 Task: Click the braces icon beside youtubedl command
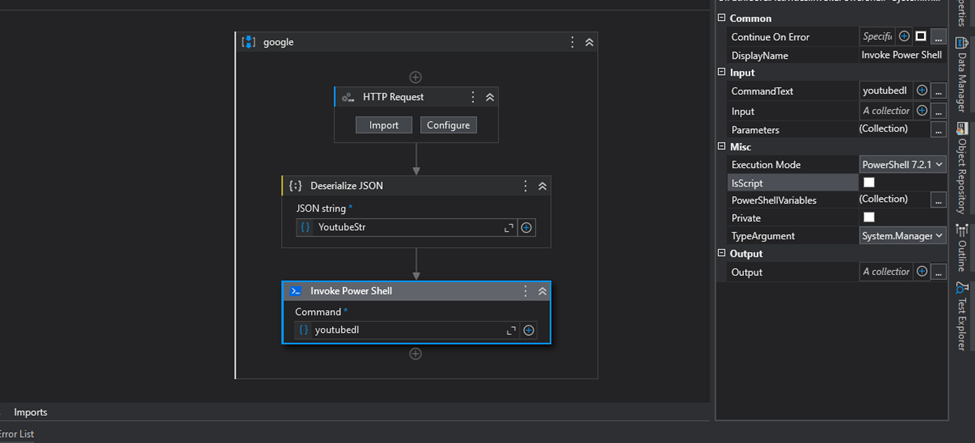point(303,330)
